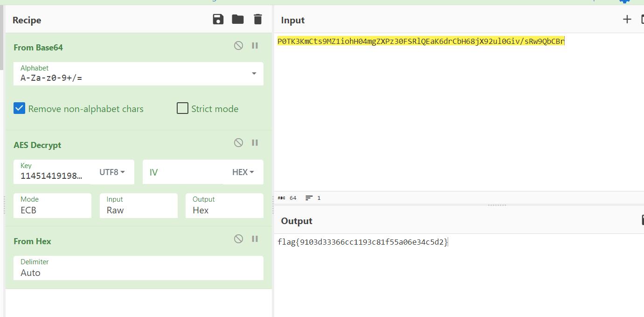Screen dimensions: 644x317
Task: Change key encoding from UTF8
Action: point(112,172)
